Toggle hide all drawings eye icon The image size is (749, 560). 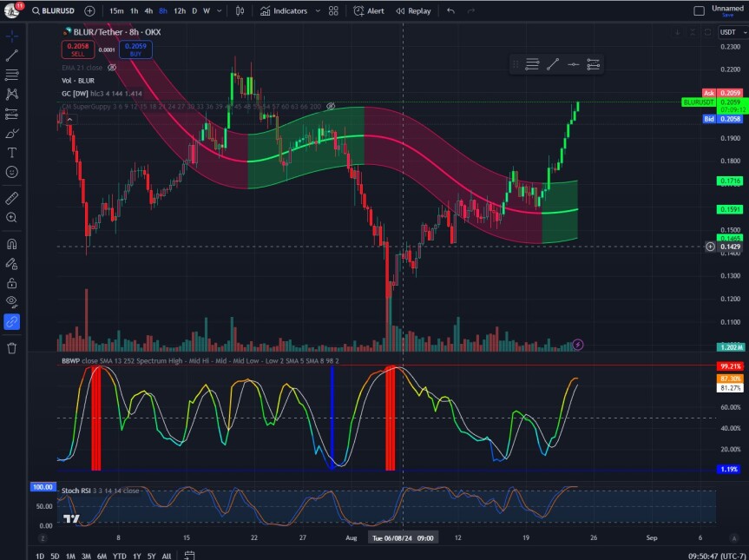[x=12, y=302]
